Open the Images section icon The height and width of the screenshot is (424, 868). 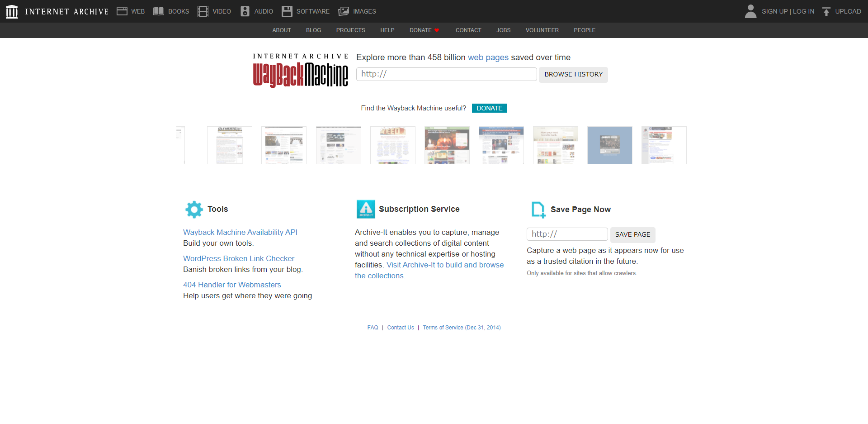(344, 11)
